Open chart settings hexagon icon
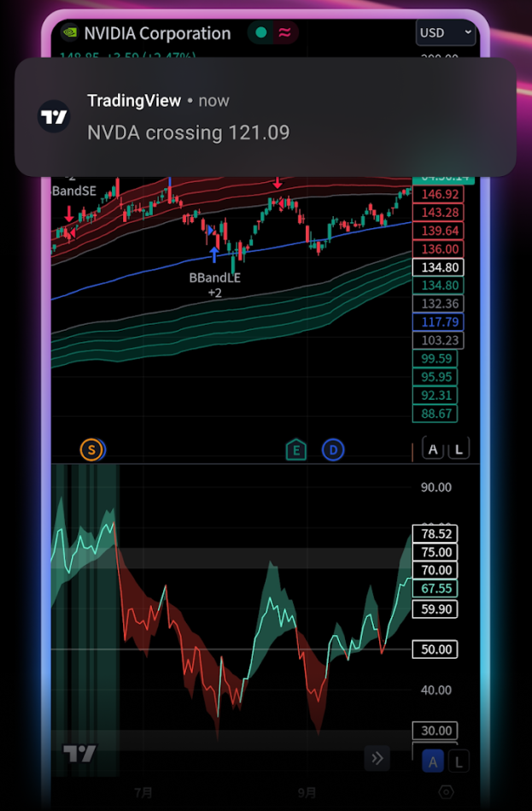 (445, 791)
